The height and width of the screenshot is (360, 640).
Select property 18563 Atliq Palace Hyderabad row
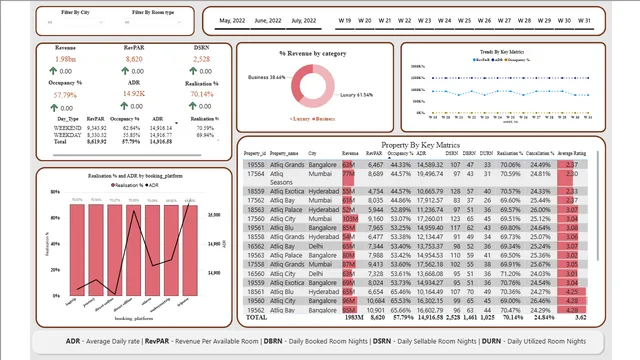pos(416,209)
